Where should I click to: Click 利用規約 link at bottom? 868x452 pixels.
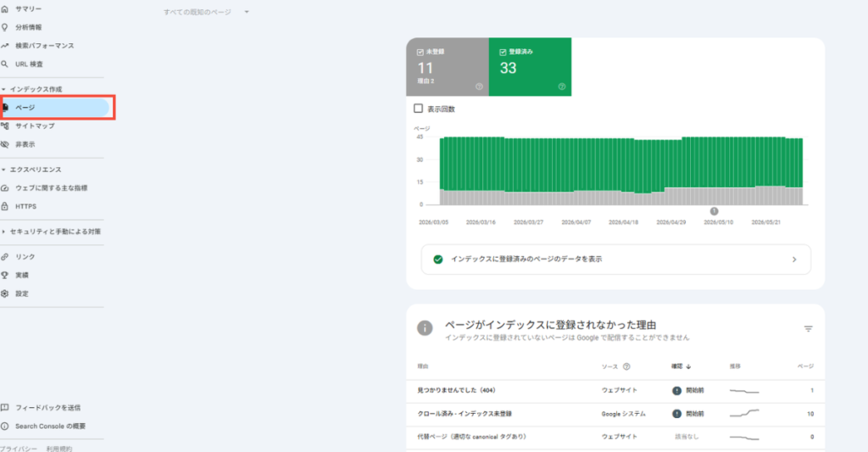pos(59,448)
